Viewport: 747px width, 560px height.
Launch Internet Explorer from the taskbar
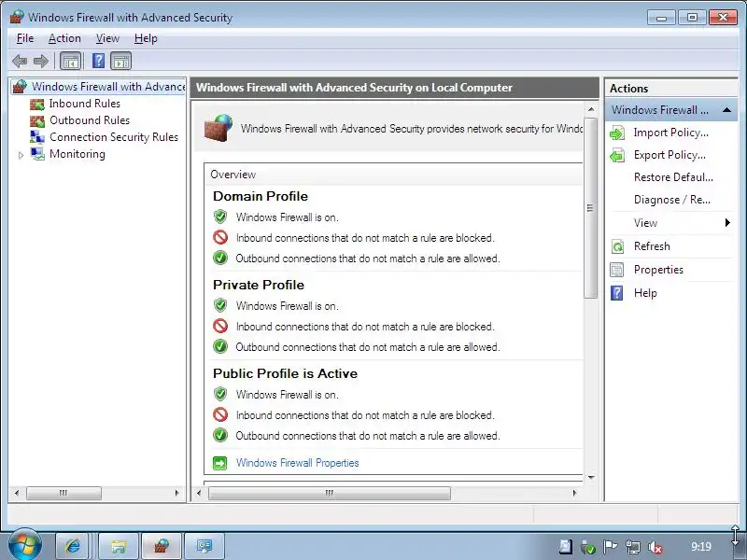tap(73, 546)
